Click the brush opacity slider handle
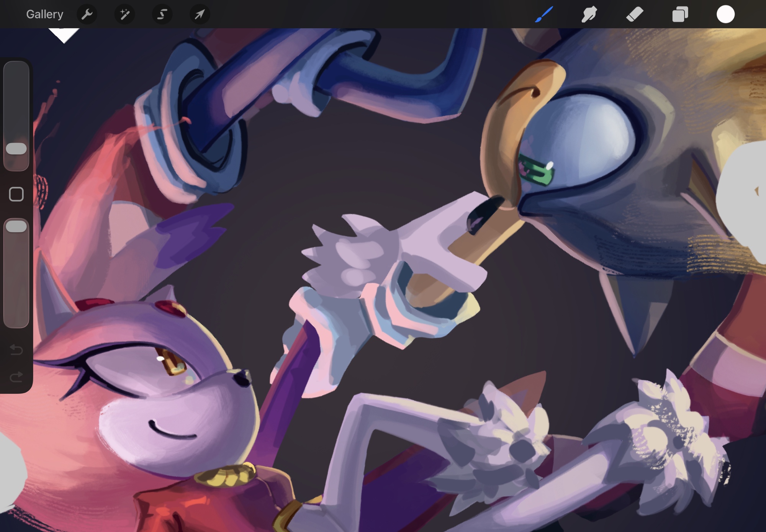The image size is (766, 532). [x=16, y=226]
